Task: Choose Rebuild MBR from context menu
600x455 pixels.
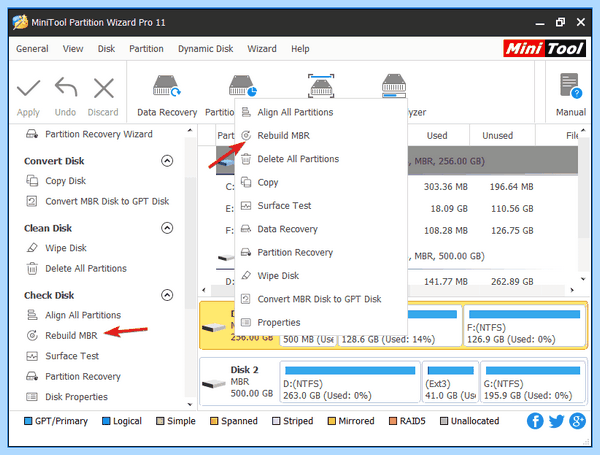Action: (321, 135)
